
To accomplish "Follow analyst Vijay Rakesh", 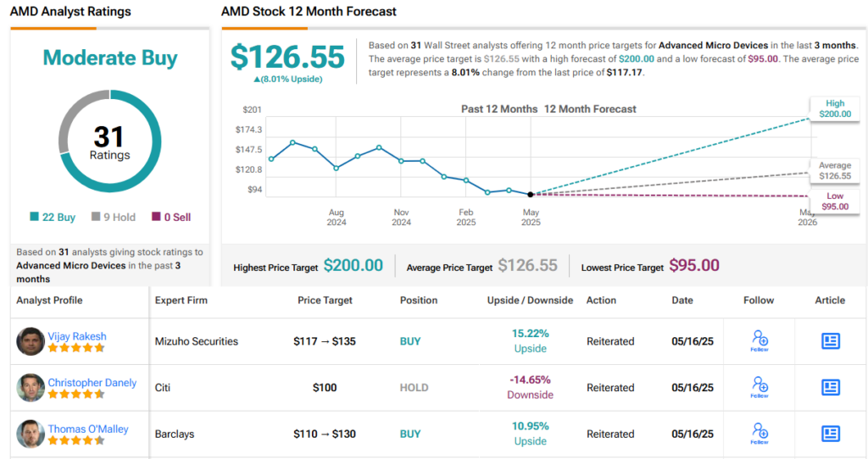I will [x=759, y=340].
